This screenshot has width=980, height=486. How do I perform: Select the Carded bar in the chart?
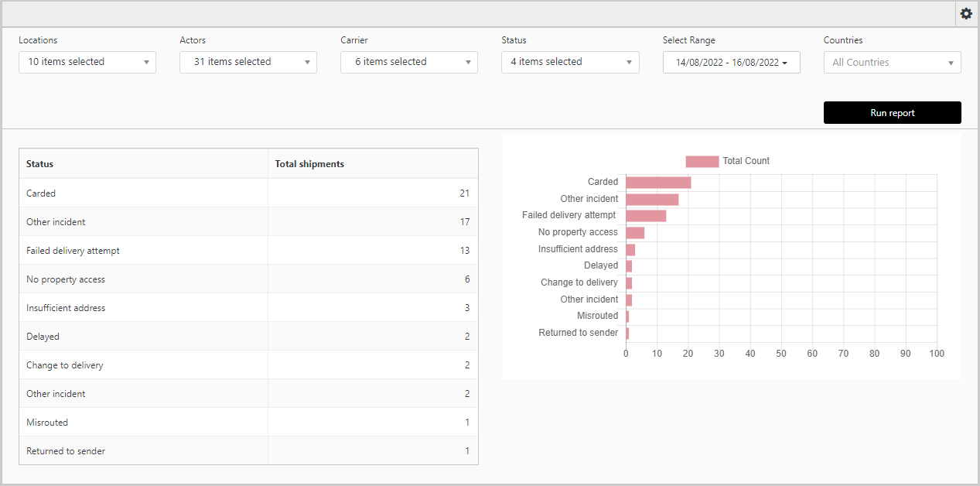(x=657, y=183)
